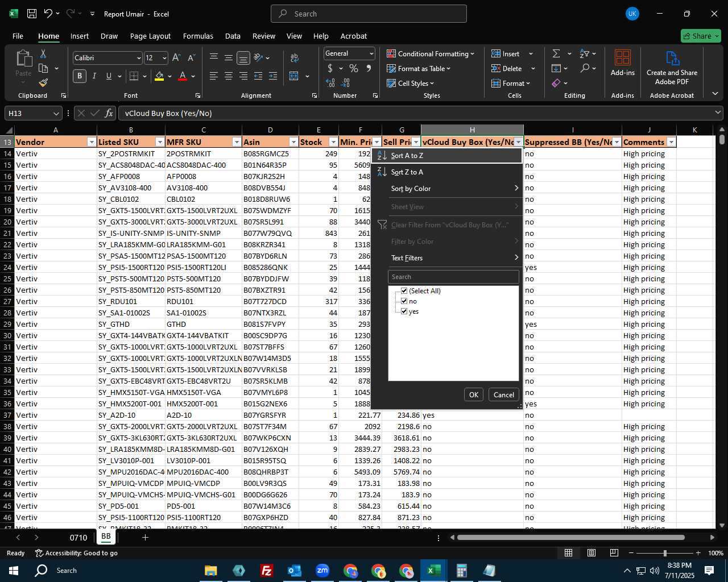728x582 pixels.
Task: Select the Cut scissors icon
Action: pos(43,54)
